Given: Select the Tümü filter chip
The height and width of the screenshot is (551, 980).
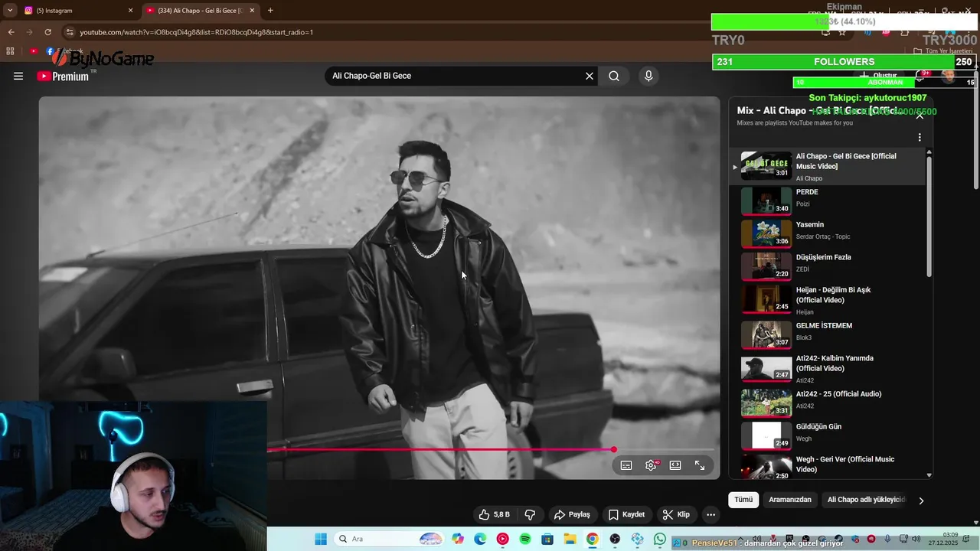Looking at the screenshot, I should click(x=743, y=500).
